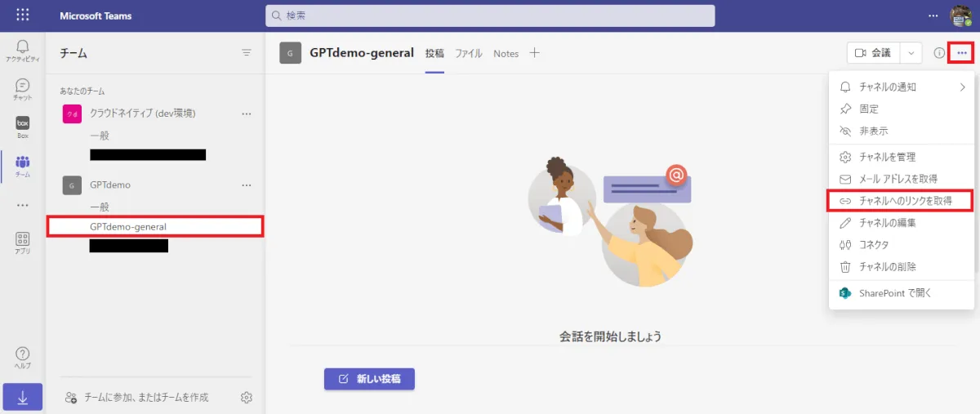Viewport: 980px width, 414px height.
Task: Open the Activity feed in sidebar
Action: pyautogui.click(x=23, y=50)
